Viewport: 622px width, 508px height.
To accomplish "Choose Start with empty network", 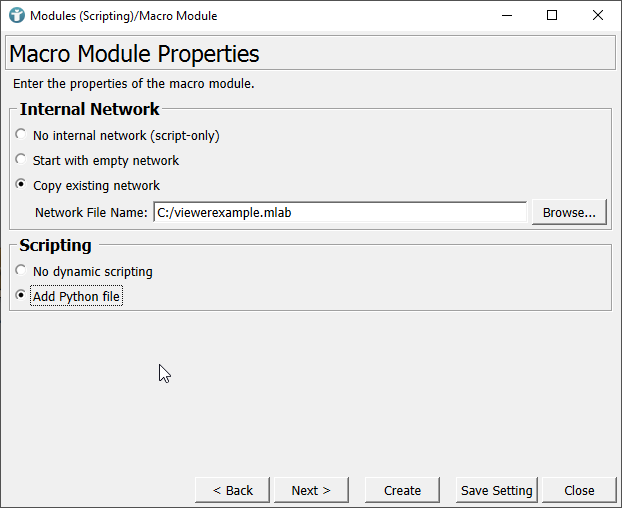I will [x=21, y=160].
